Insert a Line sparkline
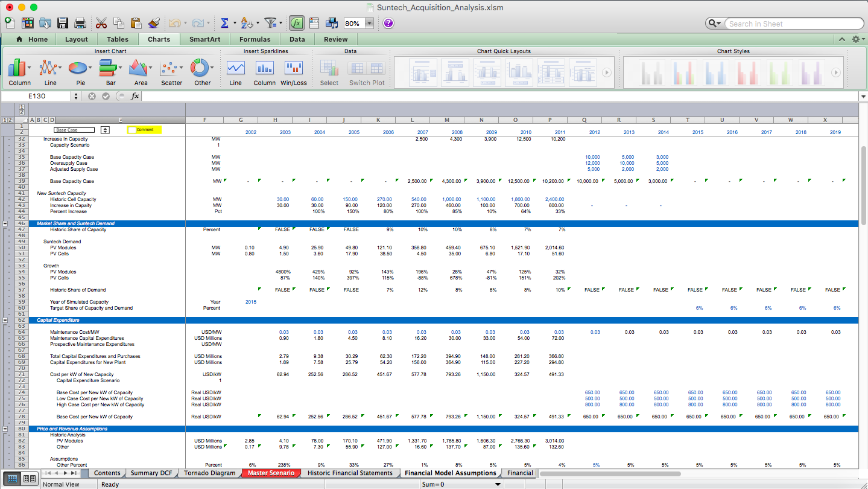 pyautogui.click(x=235, y=72)
